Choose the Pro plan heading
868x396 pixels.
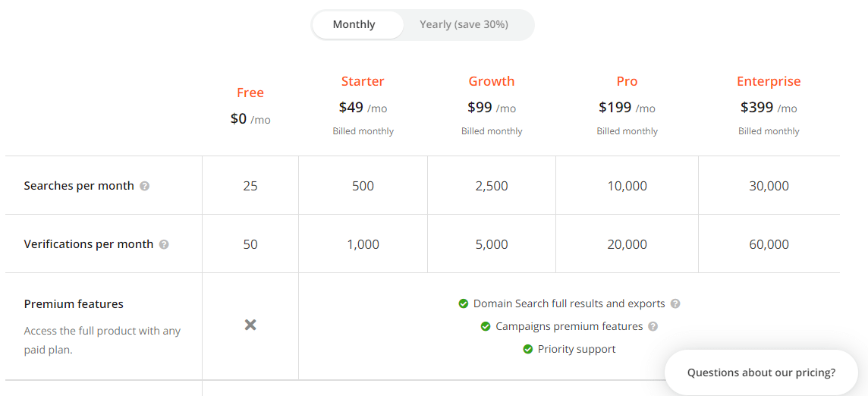(627, 81)
